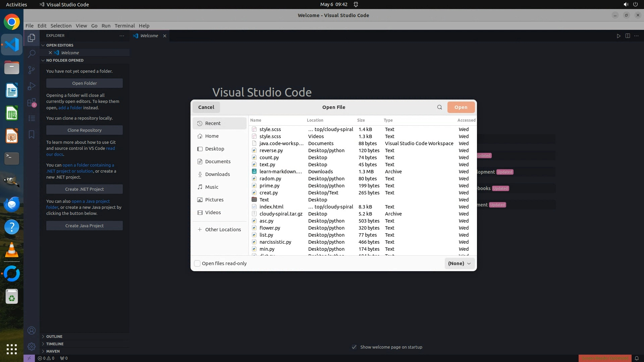The width and height of the screenshot is (644, 362).
Task: Open Extensions view in activity bar
Action: click(32, 103)
